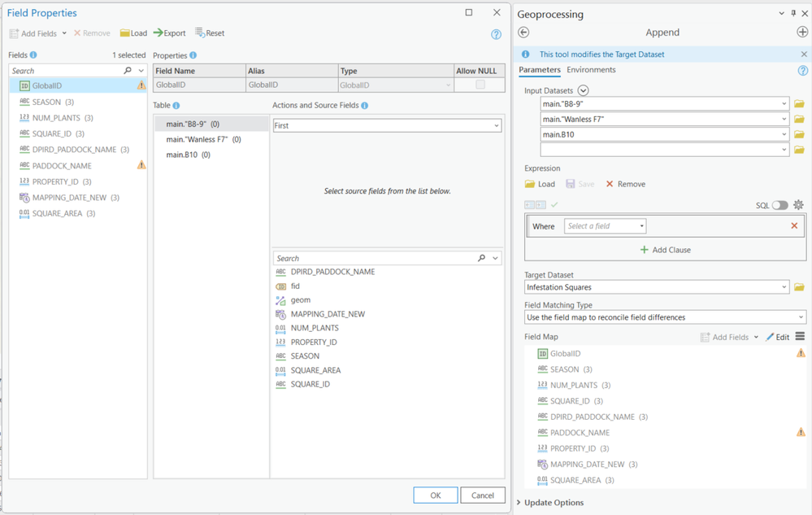This screenshot has width=812, height=515.
Task: Select the Parameters tab
Action: coord(540,70)
